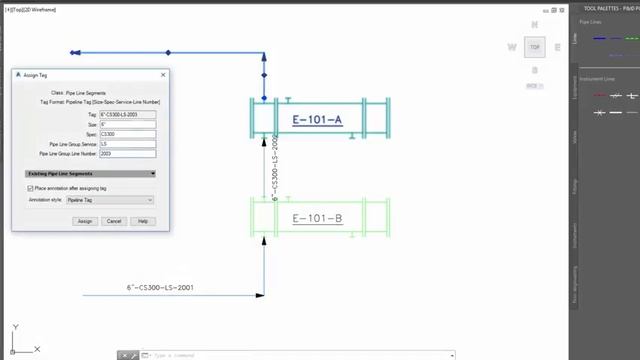Screen dimensions: 640x360
Task: Select the solid thick white instrument line
Action: (x=616, y=112)
